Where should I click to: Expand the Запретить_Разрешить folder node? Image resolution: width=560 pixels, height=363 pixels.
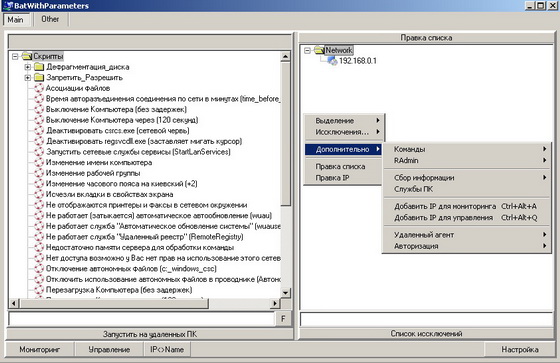(x=28, y=78)
